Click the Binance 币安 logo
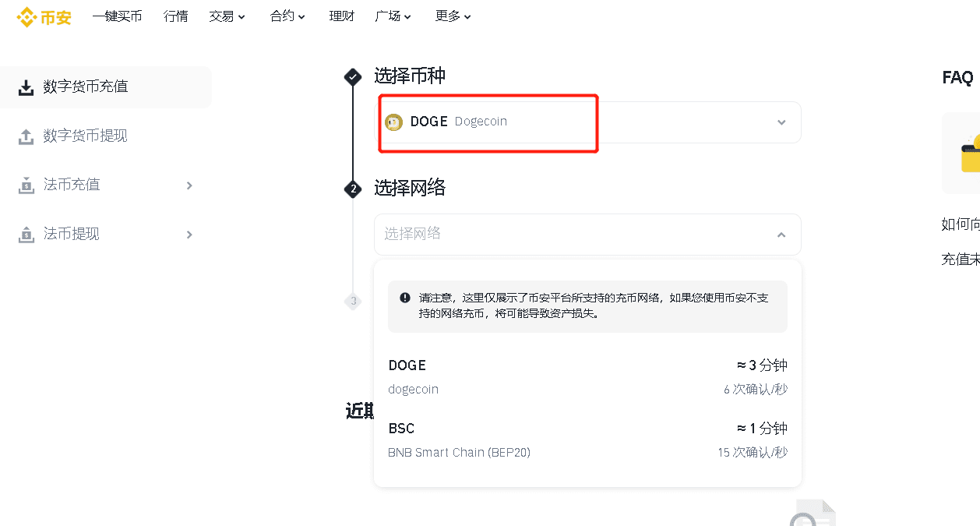This screenshot has height=526, width=980. point(44,16)
